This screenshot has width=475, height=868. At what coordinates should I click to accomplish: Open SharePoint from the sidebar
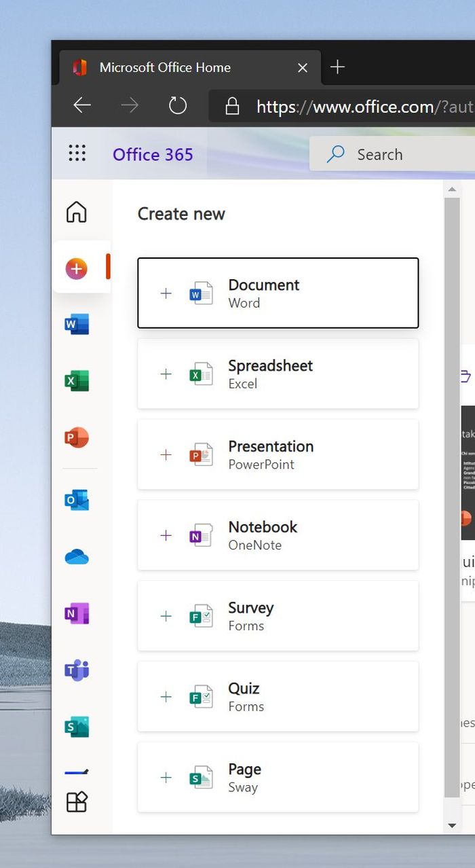tap(77, 727)
